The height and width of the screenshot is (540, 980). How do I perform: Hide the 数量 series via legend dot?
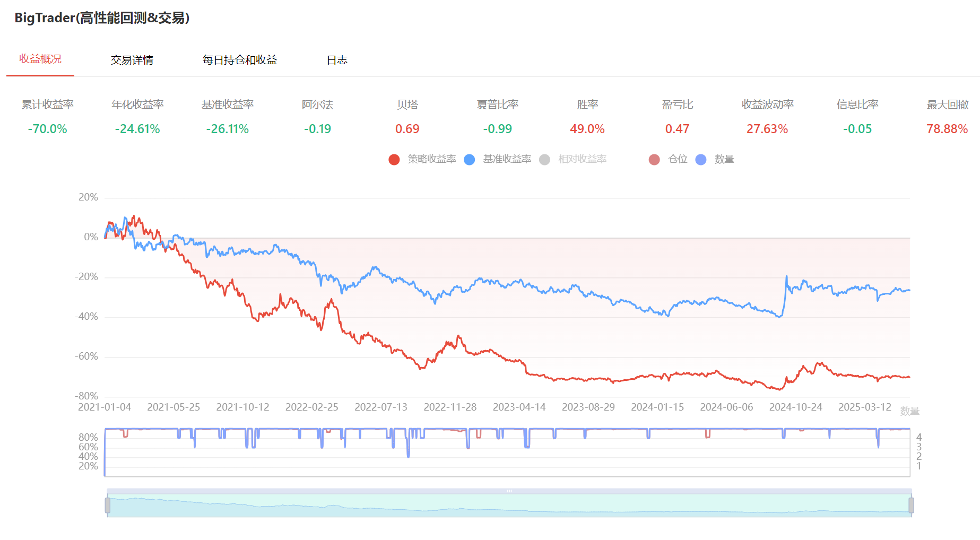(x=701, y=160)
